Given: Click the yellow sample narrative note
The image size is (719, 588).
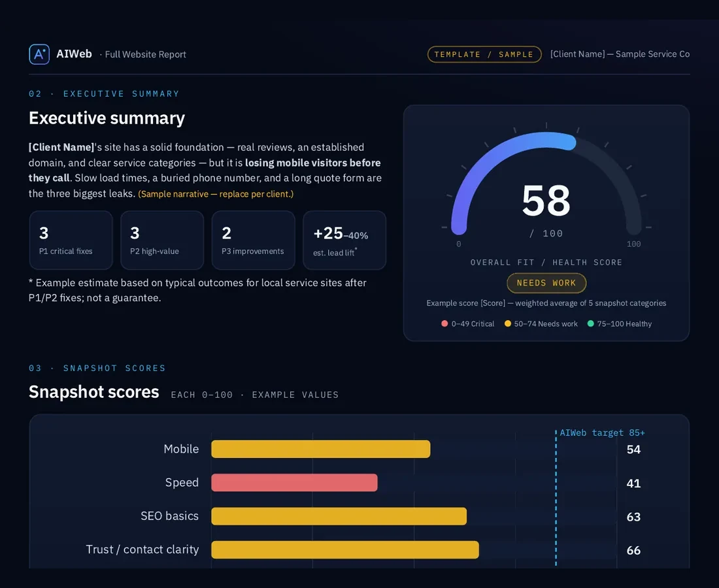Looking at the screenshot, I should click(216, 194).
